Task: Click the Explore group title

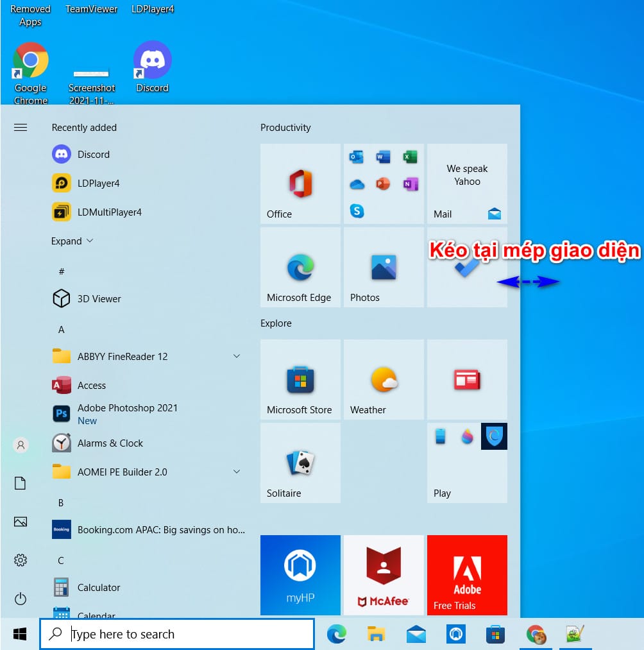Action: (276, 323)
